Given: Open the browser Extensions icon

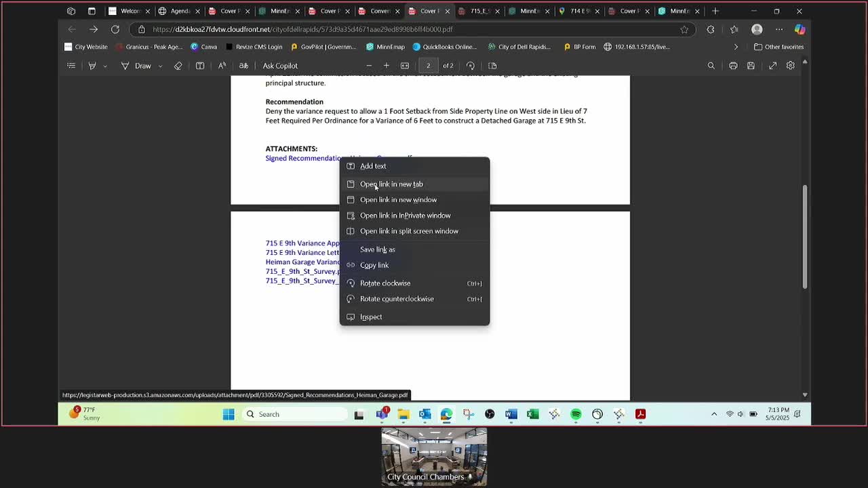Looking at the screenshot, I should (711, 30).
